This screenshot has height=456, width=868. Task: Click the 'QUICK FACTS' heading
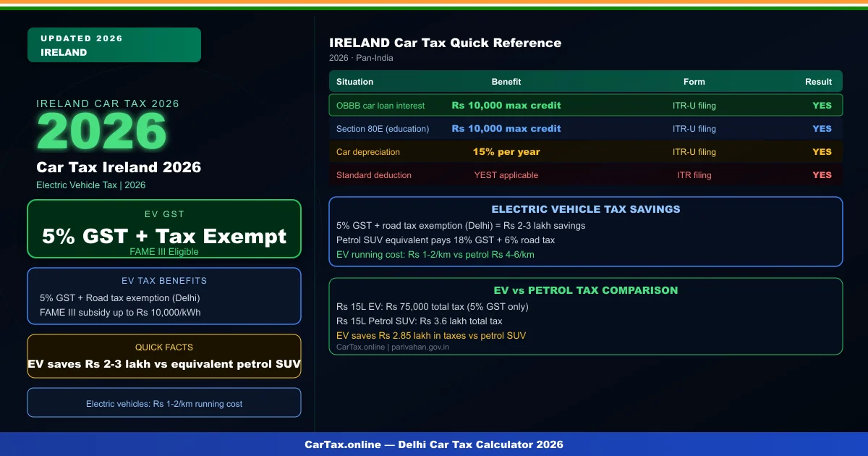click(164, 347)
